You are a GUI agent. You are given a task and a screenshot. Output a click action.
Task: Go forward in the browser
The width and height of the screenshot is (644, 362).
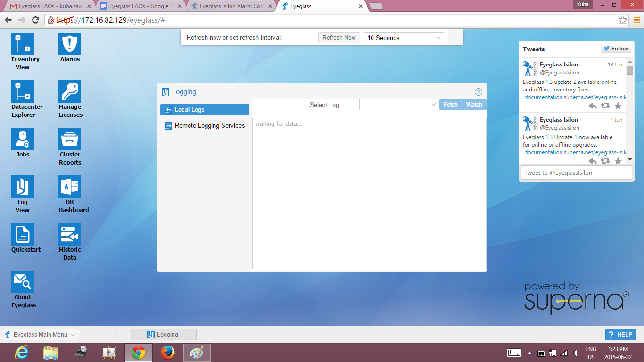(22, 20)
